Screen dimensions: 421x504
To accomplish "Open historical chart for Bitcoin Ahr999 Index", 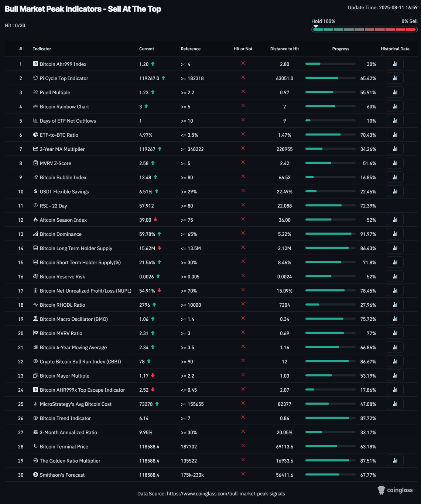I will 395,64.
